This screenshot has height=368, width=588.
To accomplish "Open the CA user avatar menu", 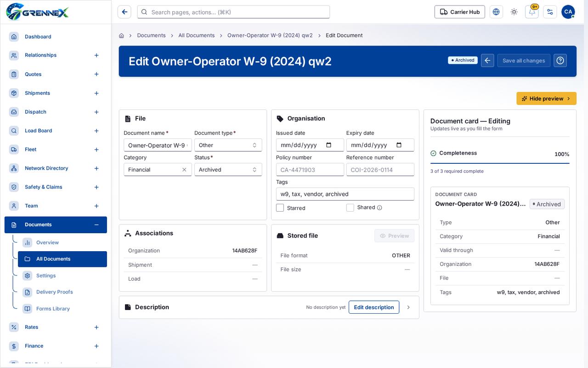I will (568, 12).
